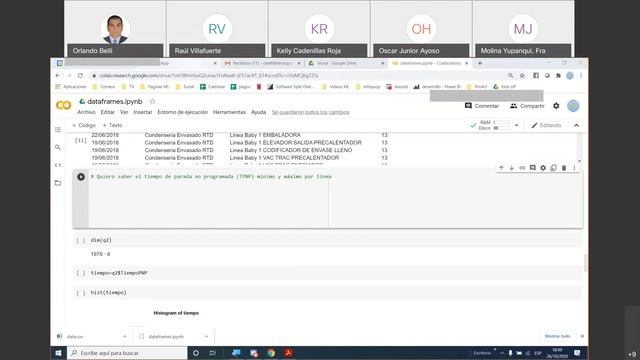Open RAM and disk resources dropdown
Screen dimensions: 640x360
coord(517,125)
